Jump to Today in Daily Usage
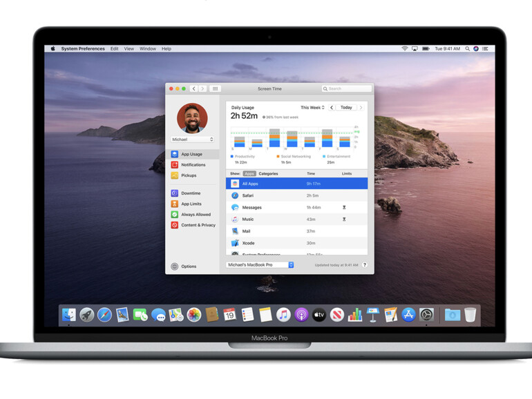The height and width of the screenshot is (399, 532). (x=346, y=108)
